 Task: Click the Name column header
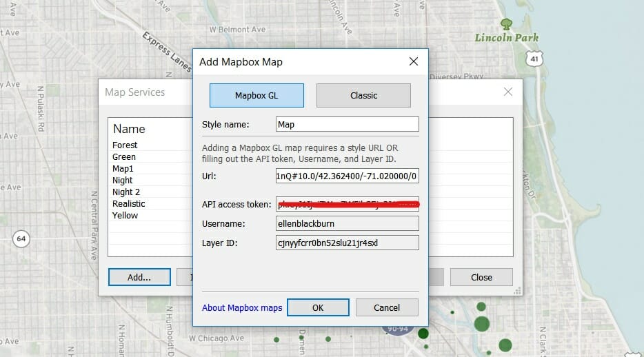point(129,129)
